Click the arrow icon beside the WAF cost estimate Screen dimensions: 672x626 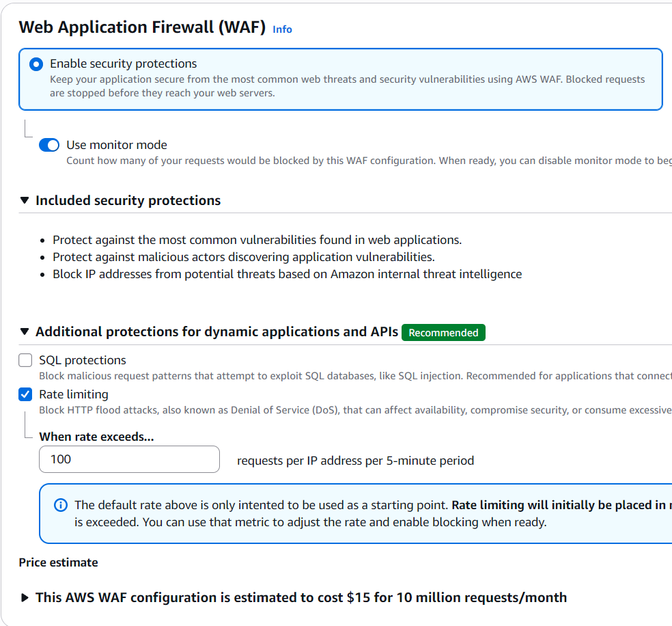point(25,597)
